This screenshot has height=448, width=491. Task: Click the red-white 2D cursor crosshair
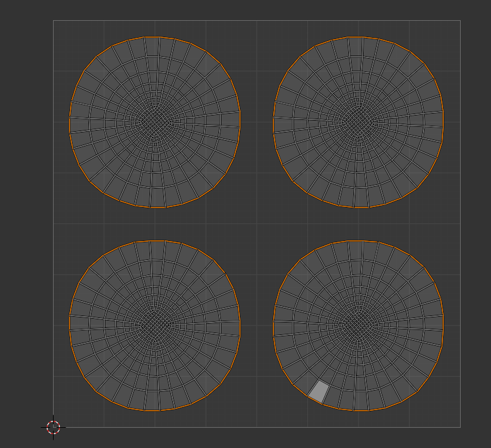(53, 427)
